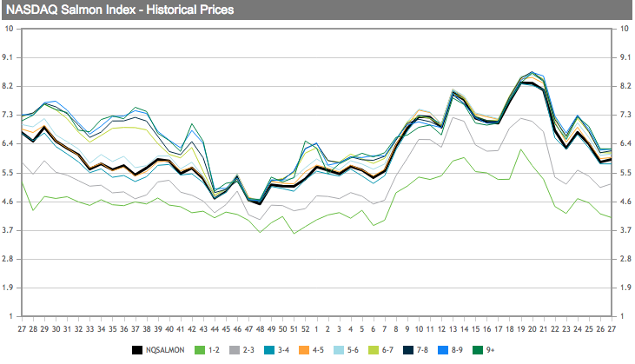Toggle the NQSALMON black legend swatch
This screenshot has height=364, width=635.
[x=137, y=350]
